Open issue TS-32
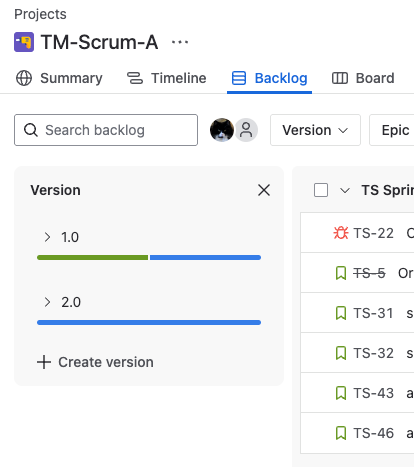This screenshot has height=467, width=414. pyautogui.click(x=373, y=353)
